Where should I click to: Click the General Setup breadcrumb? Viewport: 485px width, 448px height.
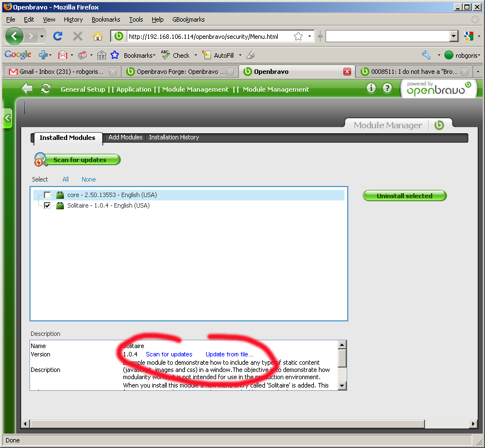(x=83, y=89)
